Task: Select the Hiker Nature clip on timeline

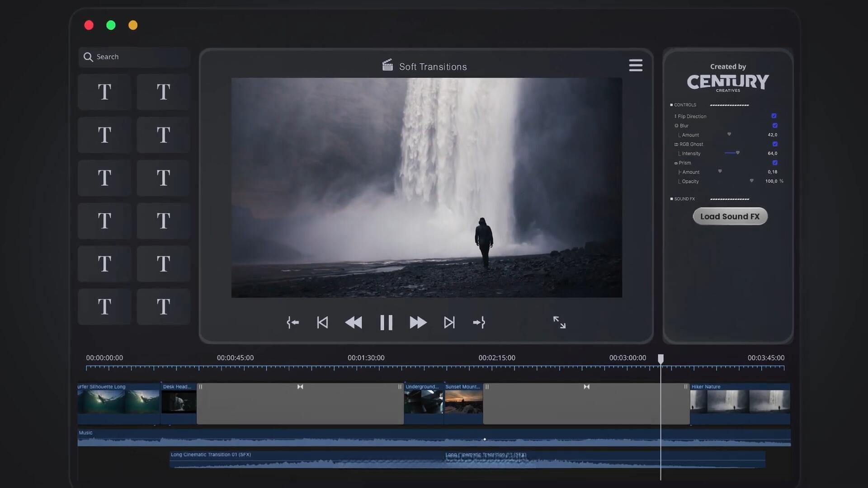Action: tap(740, 401)
